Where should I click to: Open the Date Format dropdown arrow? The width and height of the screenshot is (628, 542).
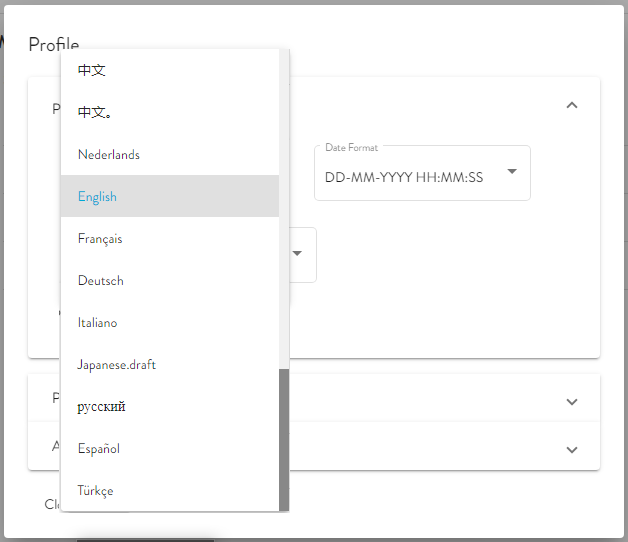tap(511, 172)
